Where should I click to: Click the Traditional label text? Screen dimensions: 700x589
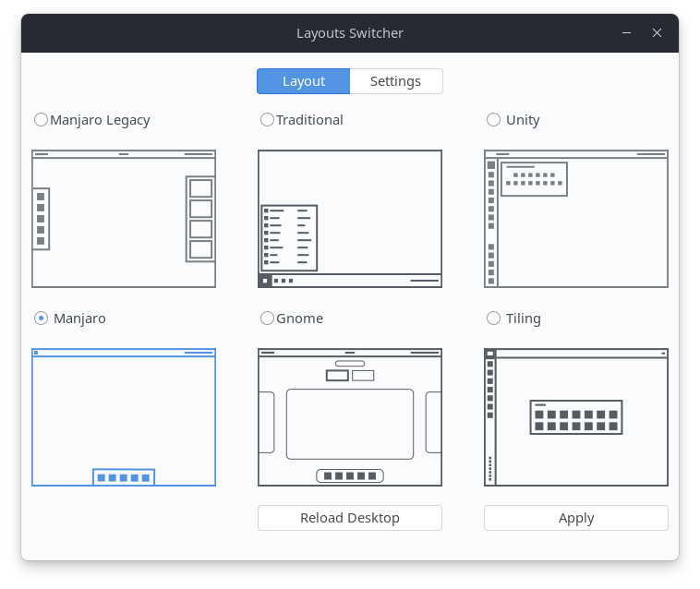[x=309, y=120]
